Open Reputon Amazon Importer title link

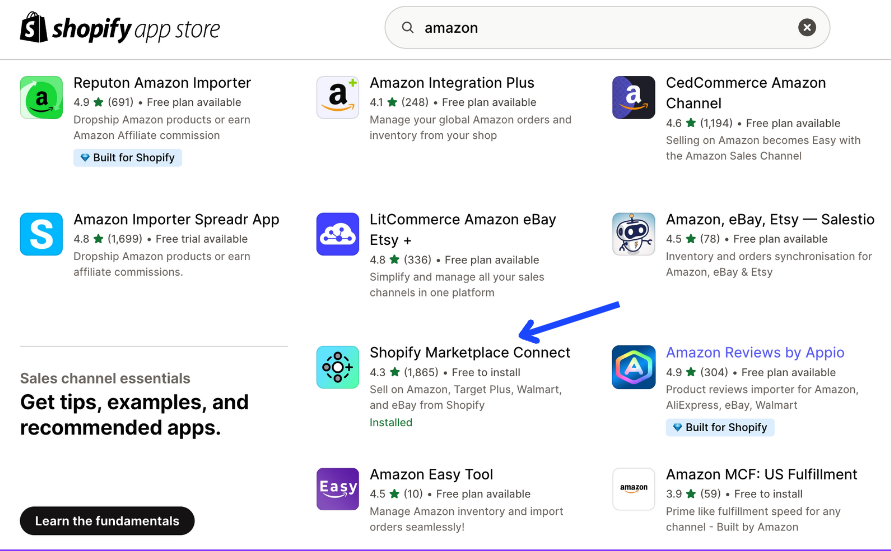click(x=162, y=83)
